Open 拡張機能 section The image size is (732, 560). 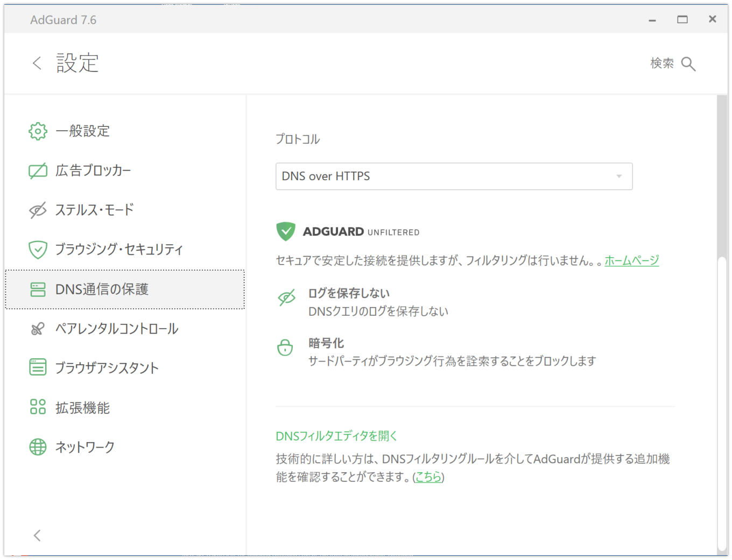tap(125, 407)
